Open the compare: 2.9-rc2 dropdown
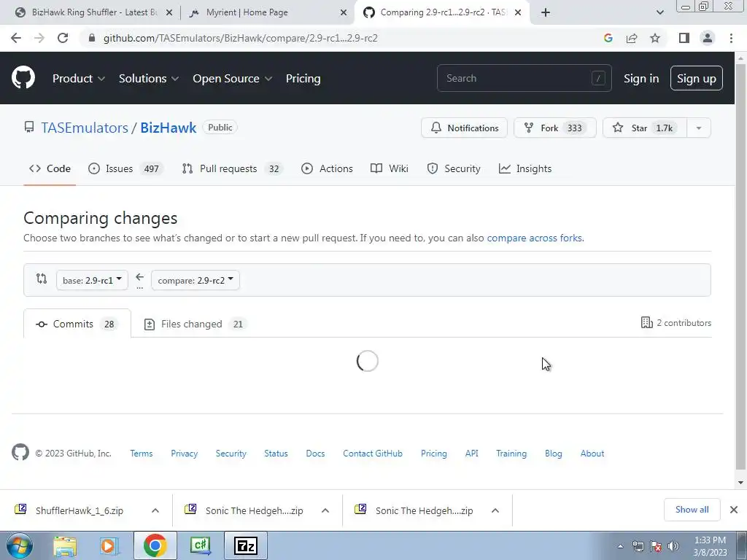 (196, 280)
